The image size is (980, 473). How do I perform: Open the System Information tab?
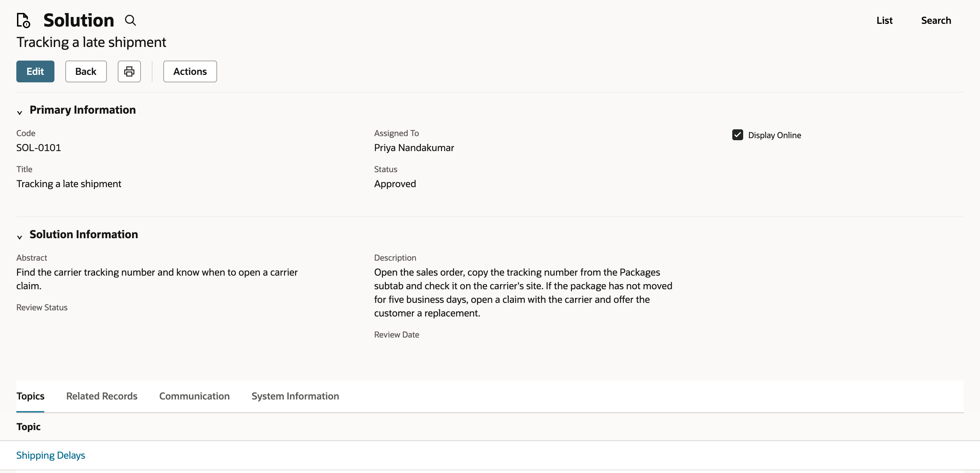(x=295, y=396)
